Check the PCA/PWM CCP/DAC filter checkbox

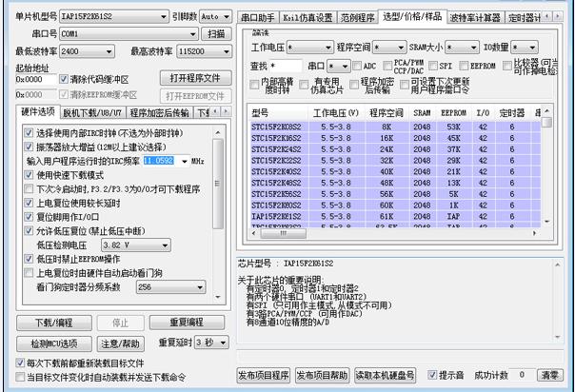tap(387, 66)
